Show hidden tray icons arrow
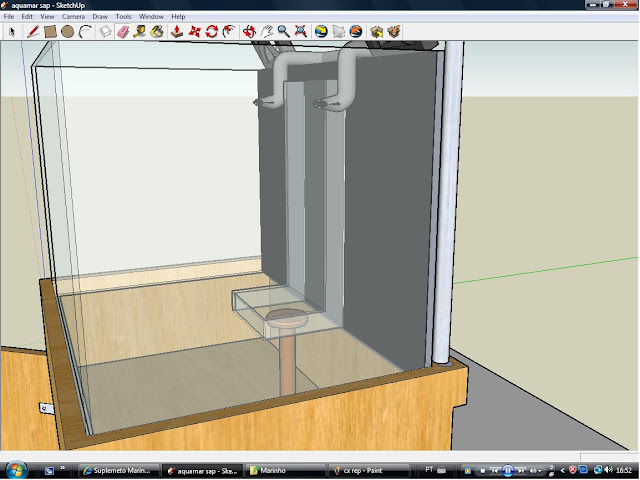 click(562, 471)
